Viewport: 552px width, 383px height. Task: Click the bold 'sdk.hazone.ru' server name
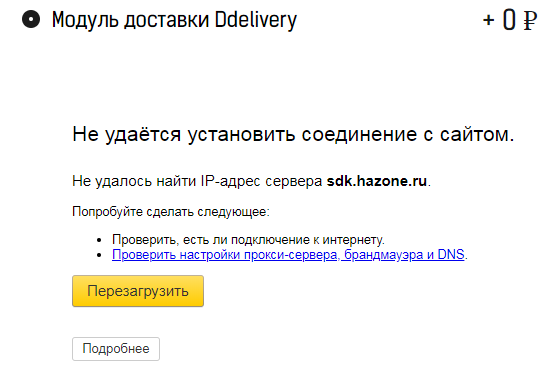[x=377, y=181]
